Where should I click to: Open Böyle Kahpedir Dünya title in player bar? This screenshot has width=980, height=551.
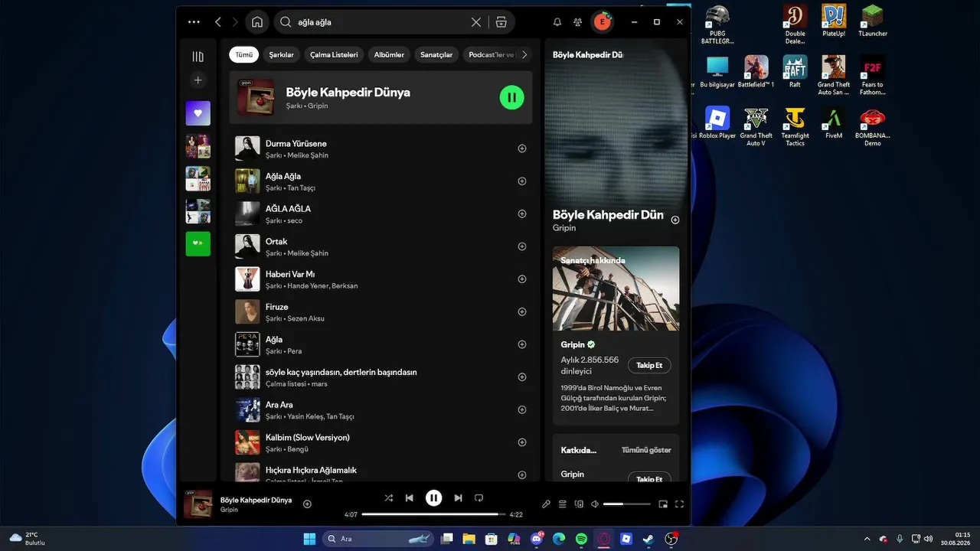(x=256, y=500)
